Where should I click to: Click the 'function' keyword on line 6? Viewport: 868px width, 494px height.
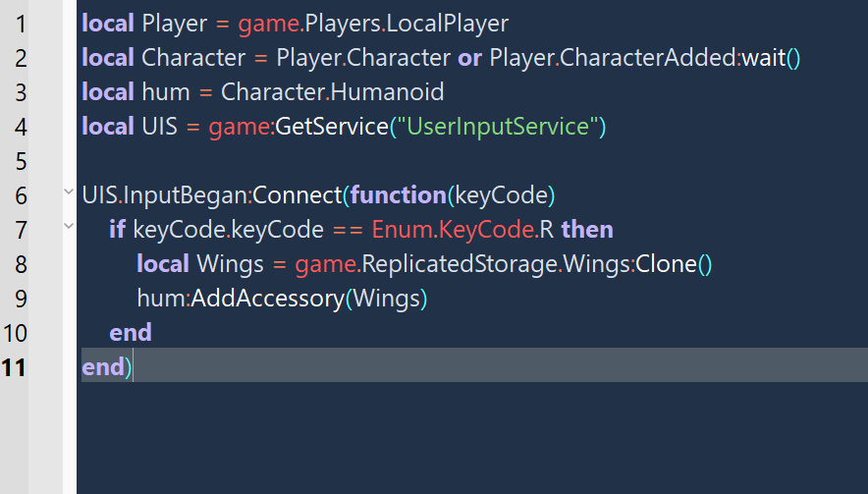point(398,194)
